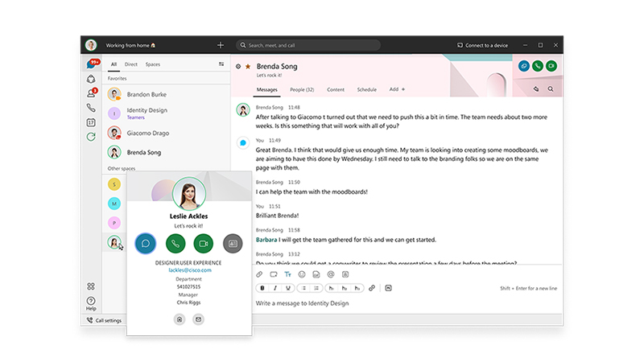
Task: Open the Calling phone icon in sidebar
Action: pyautogui.click(x=91, y=108)
